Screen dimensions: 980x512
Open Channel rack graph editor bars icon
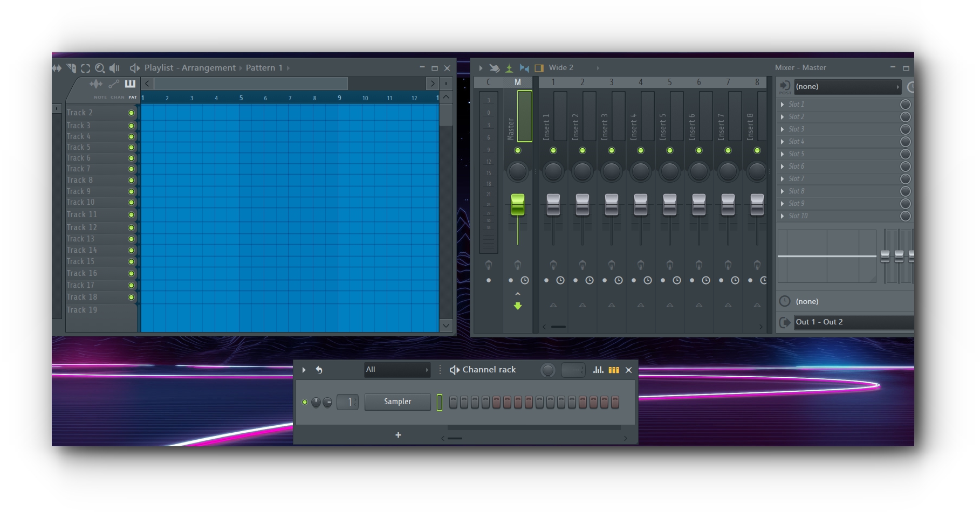click(598, 370)
